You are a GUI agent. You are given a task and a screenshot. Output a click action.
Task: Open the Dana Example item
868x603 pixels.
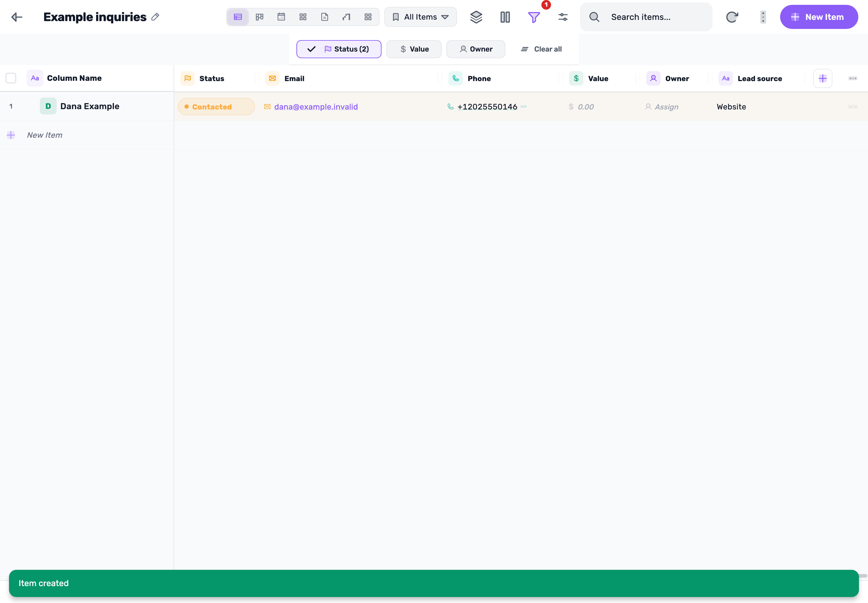[x=90, y=106]
